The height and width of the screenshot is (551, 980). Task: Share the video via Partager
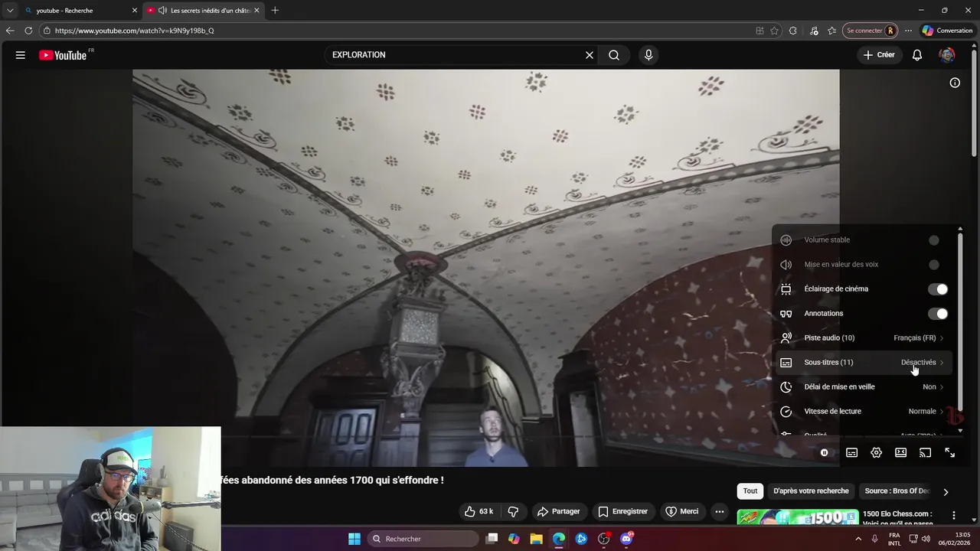point(558,511)
